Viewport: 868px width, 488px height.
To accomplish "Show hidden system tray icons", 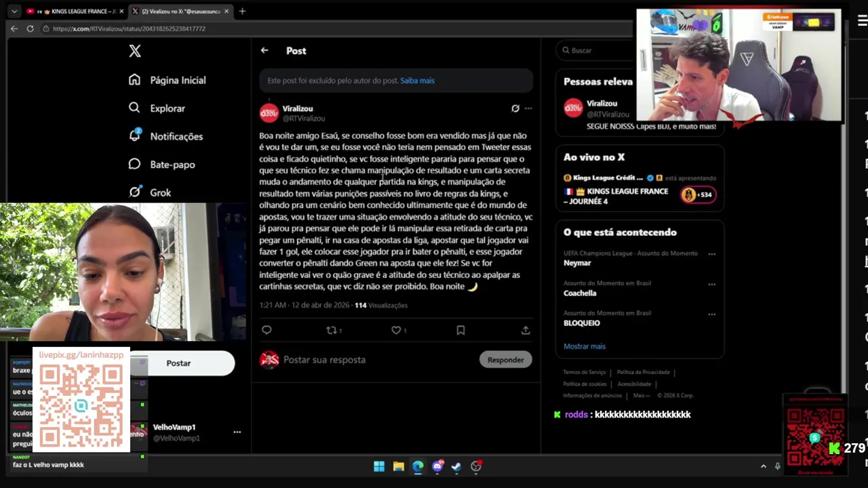I will click(763, 466).
